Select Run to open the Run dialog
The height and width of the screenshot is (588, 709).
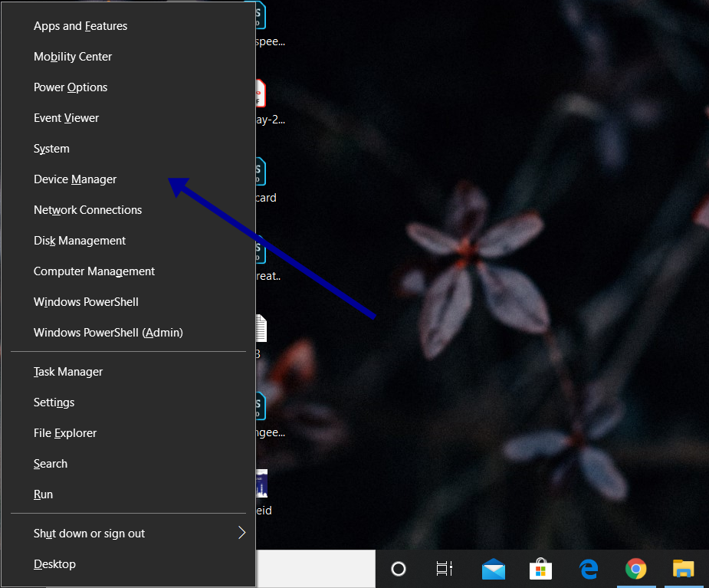pyautogui.click(x=43, y=494)
